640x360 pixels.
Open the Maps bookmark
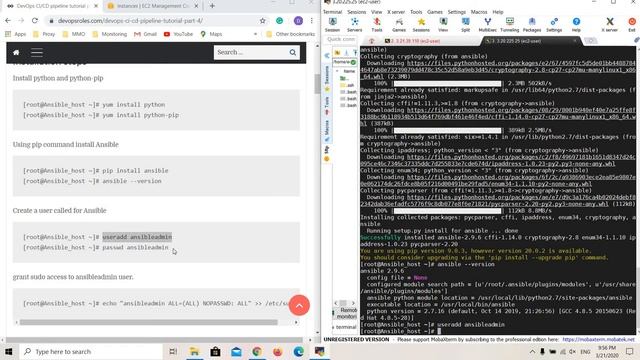(211, 34)
